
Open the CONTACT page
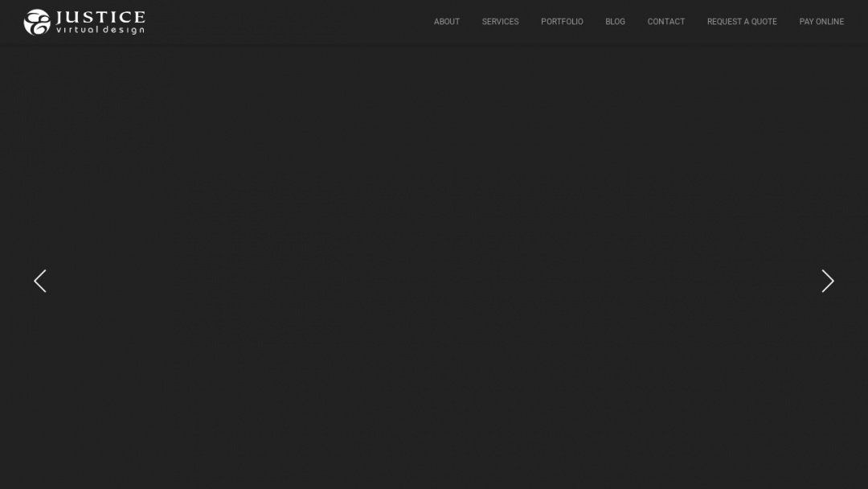[665, 22]
